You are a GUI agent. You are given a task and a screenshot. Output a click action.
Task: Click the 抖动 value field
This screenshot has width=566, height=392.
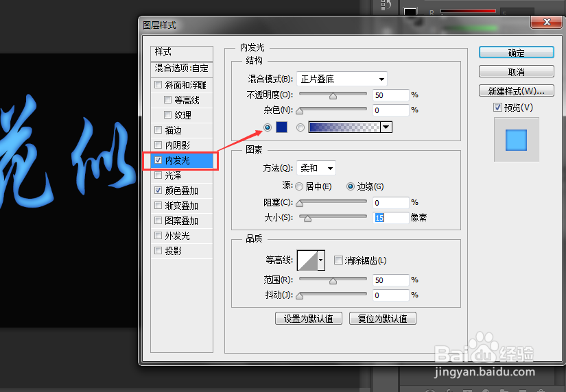pyautogui.click(x=391, y=295)
